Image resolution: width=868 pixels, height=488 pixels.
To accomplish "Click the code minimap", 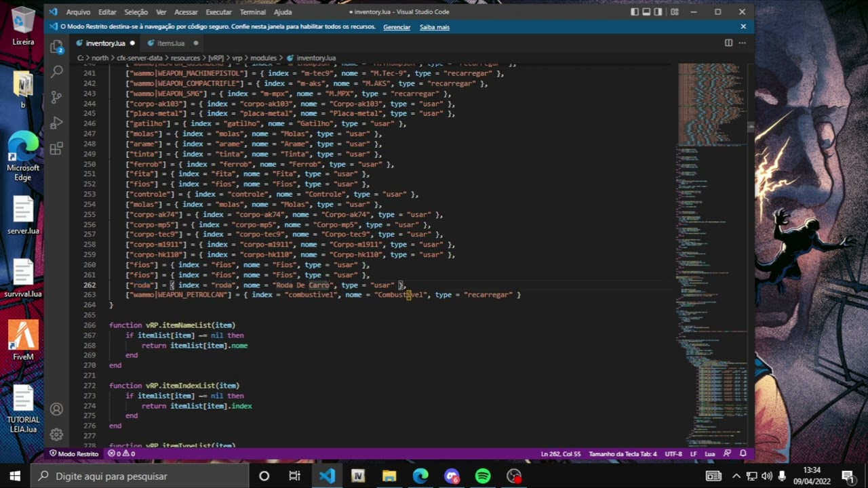I will [x=712, y=254].
